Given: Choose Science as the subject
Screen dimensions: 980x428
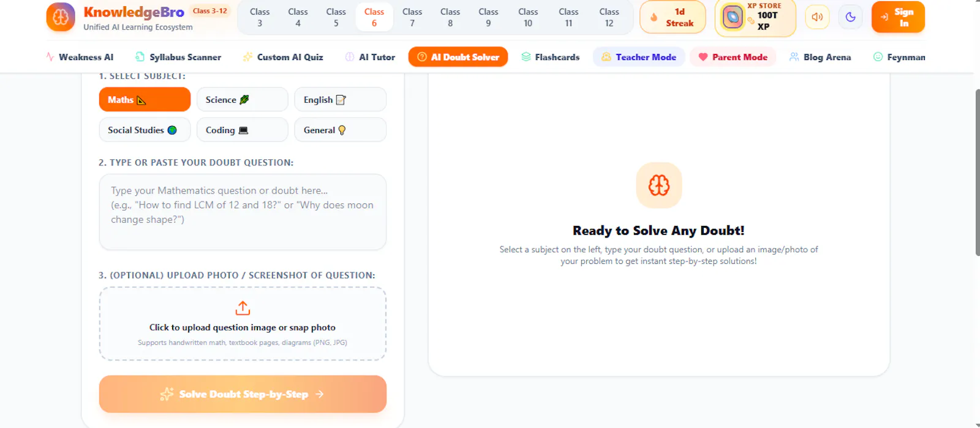Looking at the screenshot, I should pos(243,99).
